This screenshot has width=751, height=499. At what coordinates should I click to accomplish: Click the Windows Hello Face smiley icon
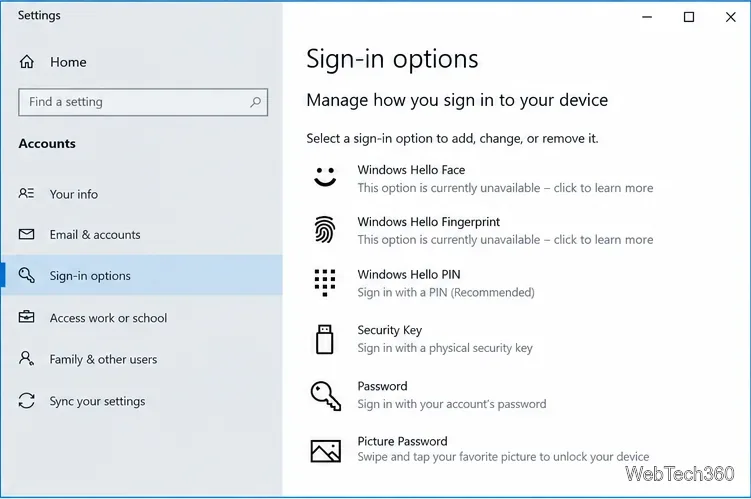(325, 177)
